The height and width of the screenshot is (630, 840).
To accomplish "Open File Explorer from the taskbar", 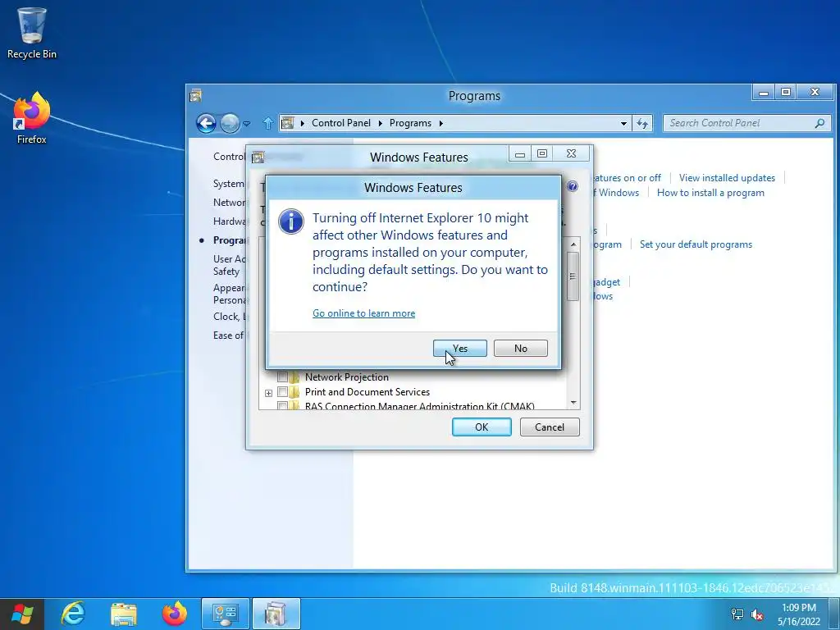I will point(124,614).
